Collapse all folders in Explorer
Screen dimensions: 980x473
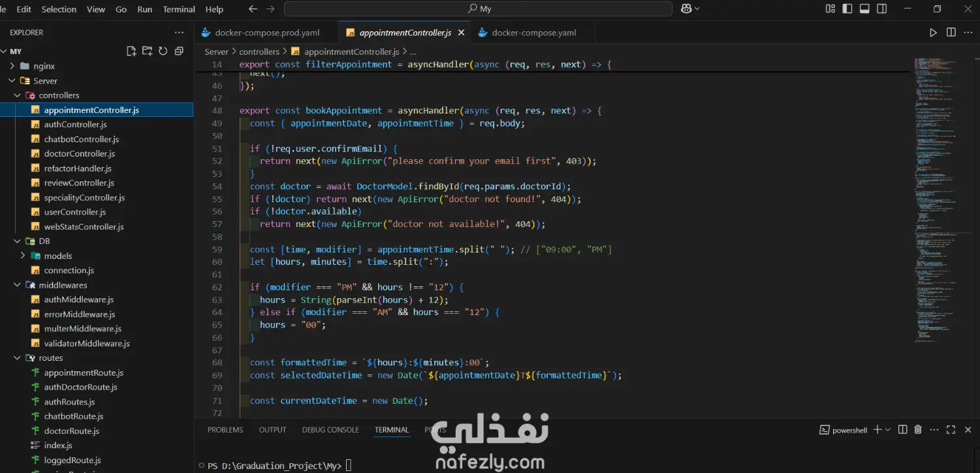[x=179, y=51]
